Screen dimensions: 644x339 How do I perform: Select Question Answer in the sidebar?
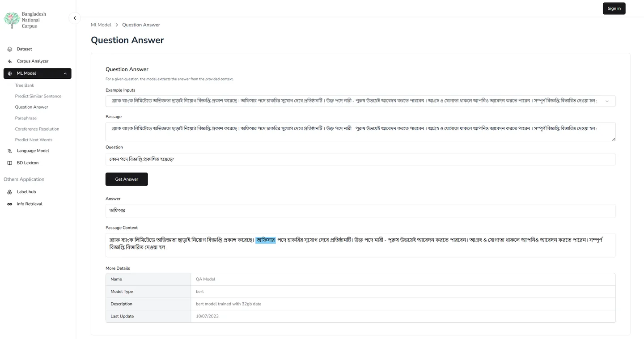[x=32, y=107]
